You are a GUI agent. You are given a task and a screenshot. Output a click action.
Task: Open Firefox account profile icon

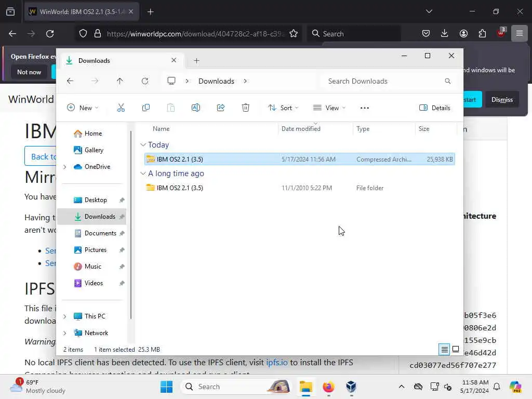[463, 33]
